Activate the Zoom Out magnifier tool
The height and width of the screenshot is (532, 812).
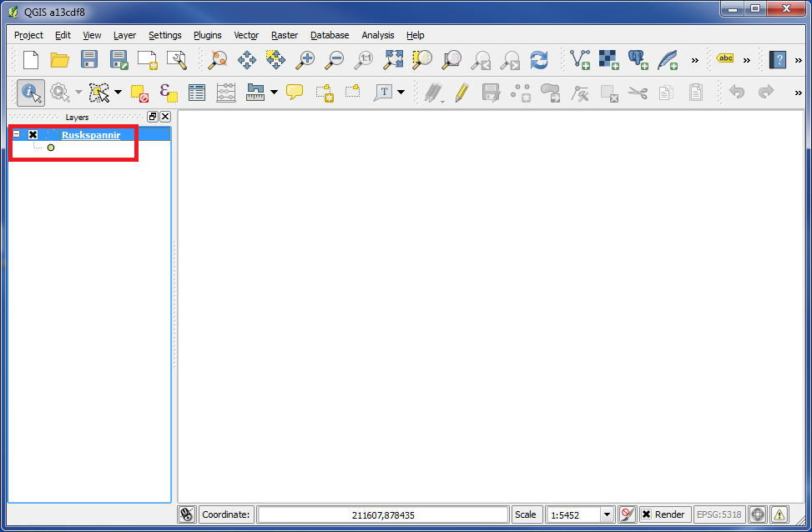point(334,60)
